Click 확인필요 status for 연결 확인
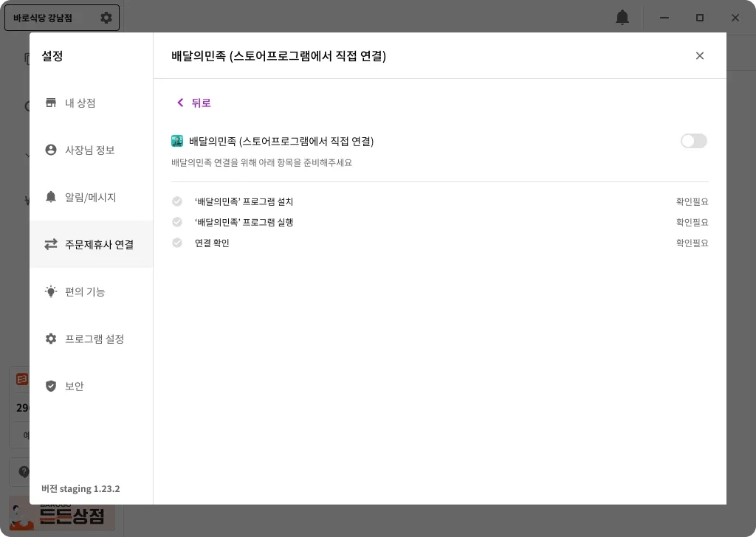 [x=692, y=243]
